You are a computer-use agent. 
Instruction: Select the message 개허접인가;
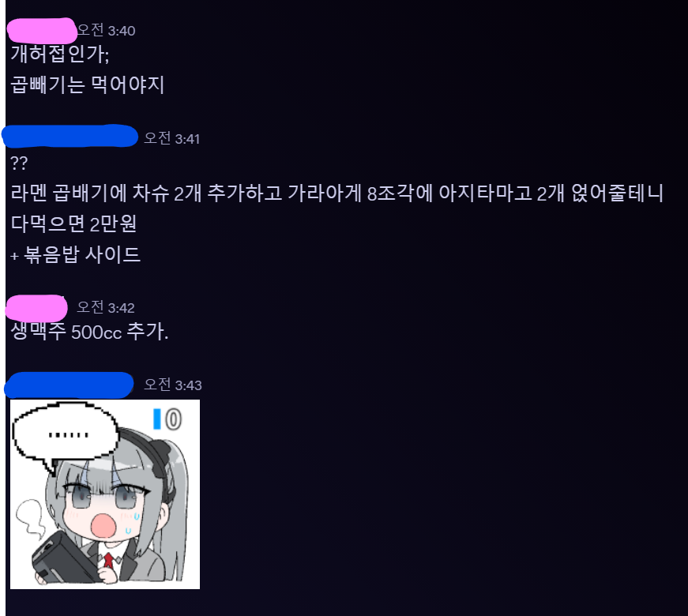coord(60,54)
